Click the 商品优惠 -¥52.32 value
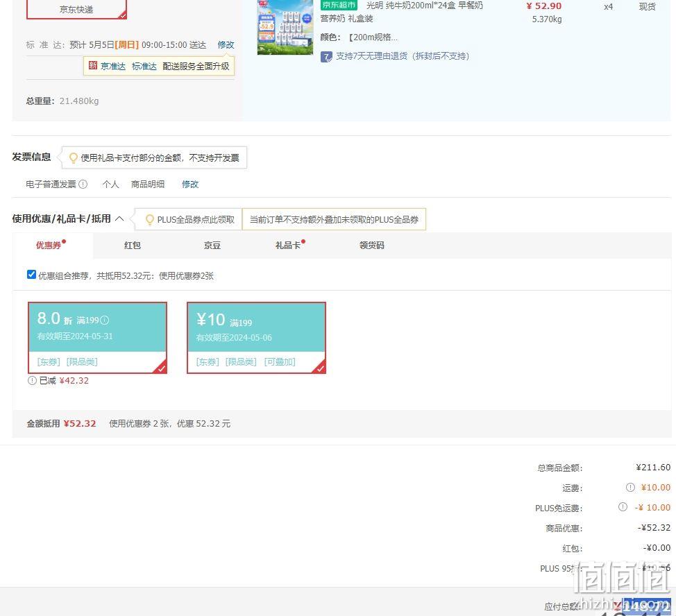 click(654, 528)
